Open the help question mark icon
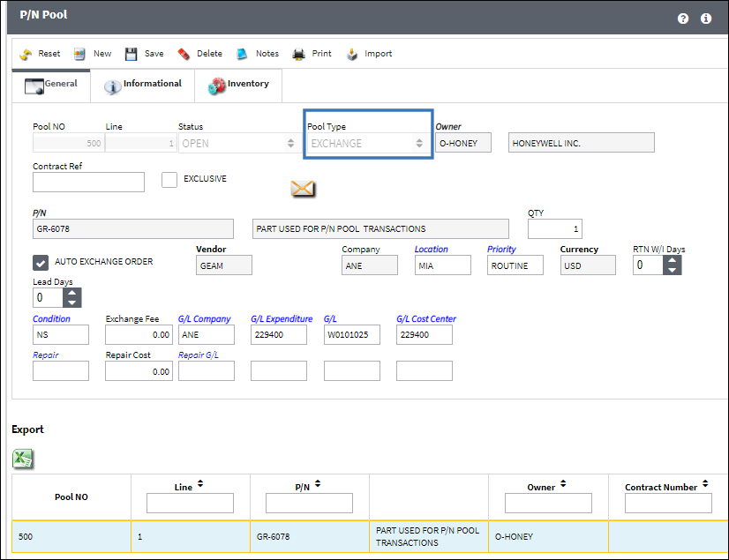This screenshot has height=560, width=729. 683,19
